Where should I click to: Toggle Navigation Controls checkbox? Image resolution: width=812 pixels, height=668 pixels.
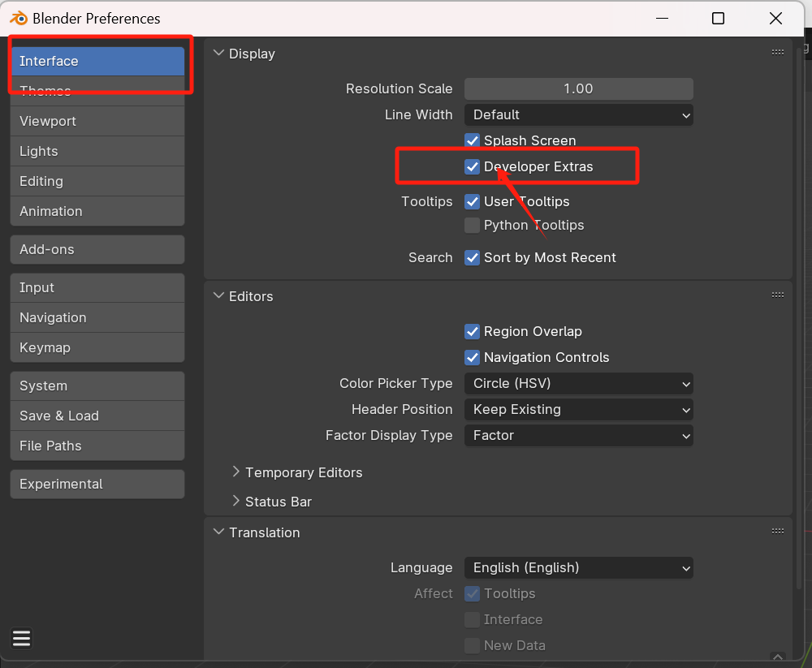[x=472, y=357]
